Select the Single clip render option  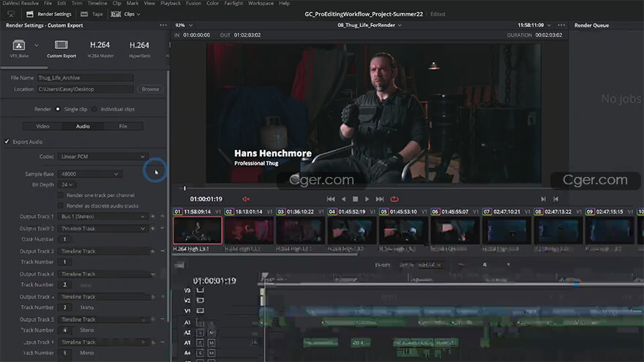pyautogui.click(x=58, y=109)
